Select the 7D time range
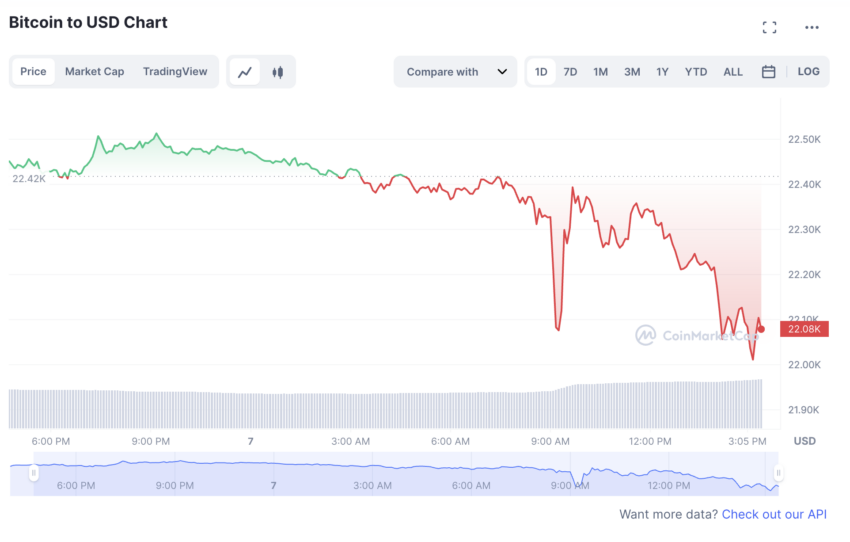 tap(570, 72)
